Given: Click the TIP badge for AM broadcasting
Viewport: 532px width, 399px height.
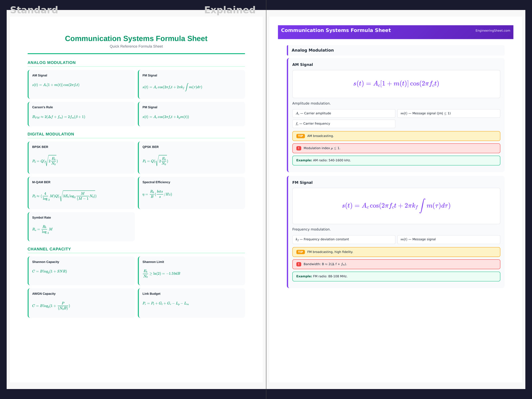Looking at the screenshot, I should pos(300,136).
